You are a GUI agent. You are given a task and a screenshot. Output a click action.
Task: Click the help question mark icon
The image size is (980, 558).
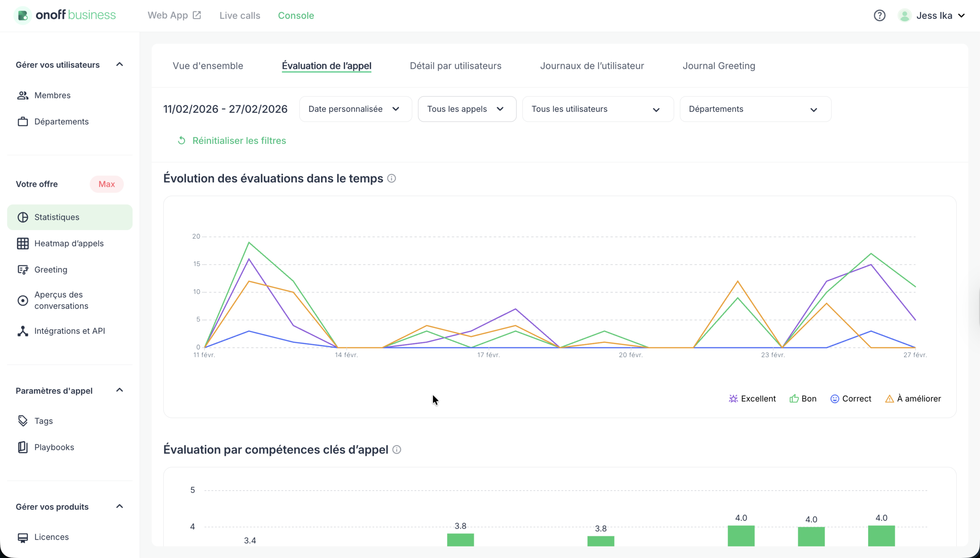coord(879,15)
